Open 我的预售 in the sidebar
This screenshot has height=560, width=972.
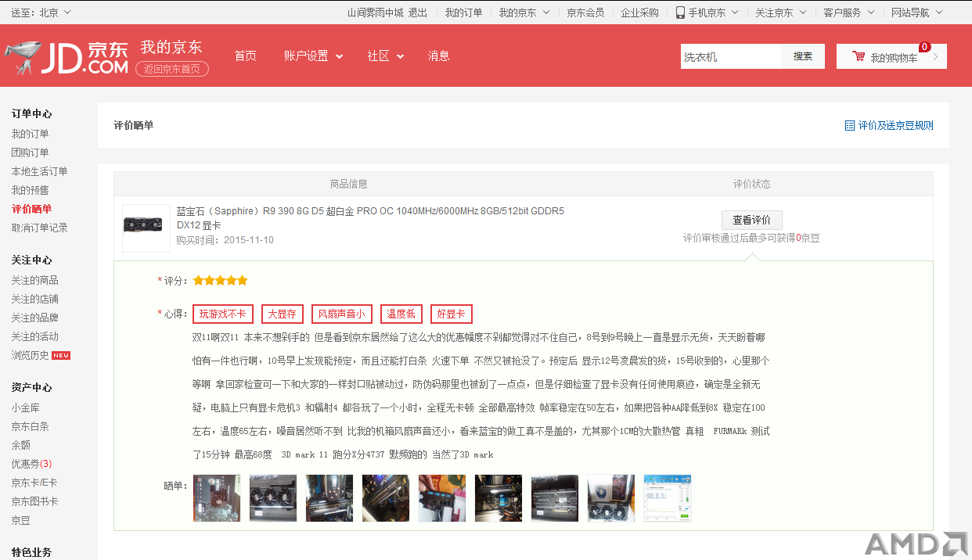click(30, 190)
